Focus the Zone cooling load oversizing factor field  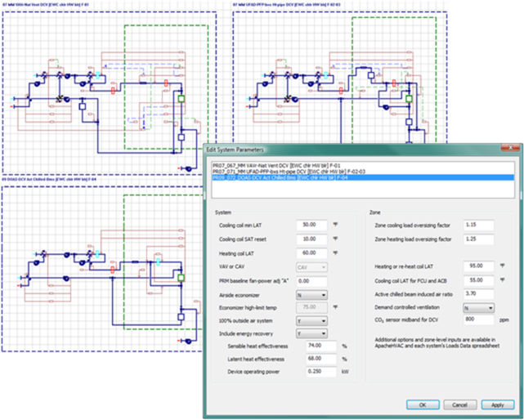coord(476,224)
